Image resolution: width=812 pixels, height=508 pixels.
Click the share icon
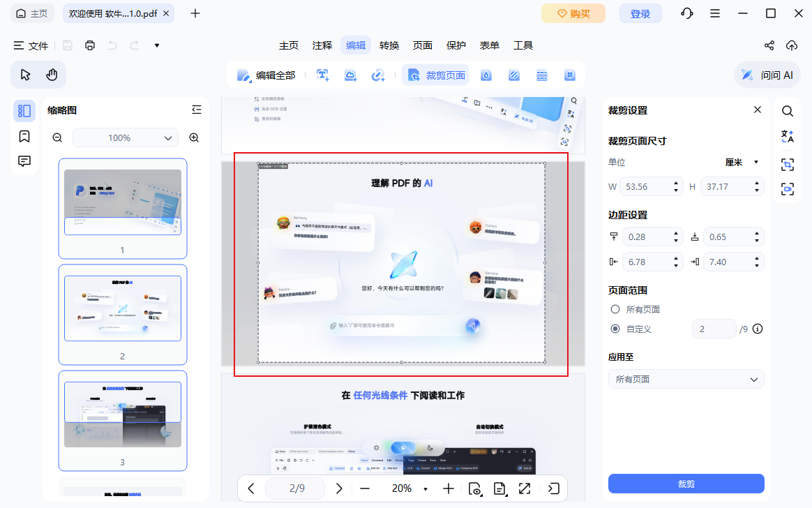click(x=769, y=45)
